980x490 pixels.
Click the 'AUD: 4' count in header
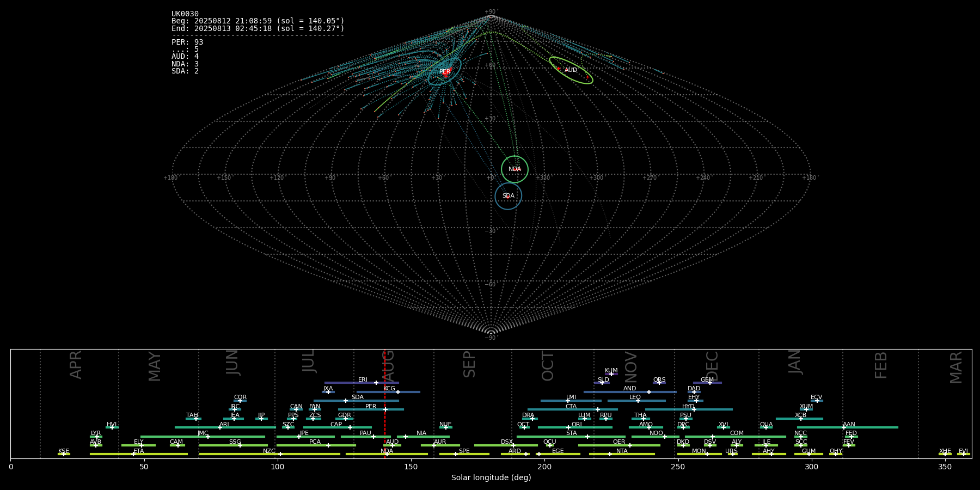[x=185, y=57]
